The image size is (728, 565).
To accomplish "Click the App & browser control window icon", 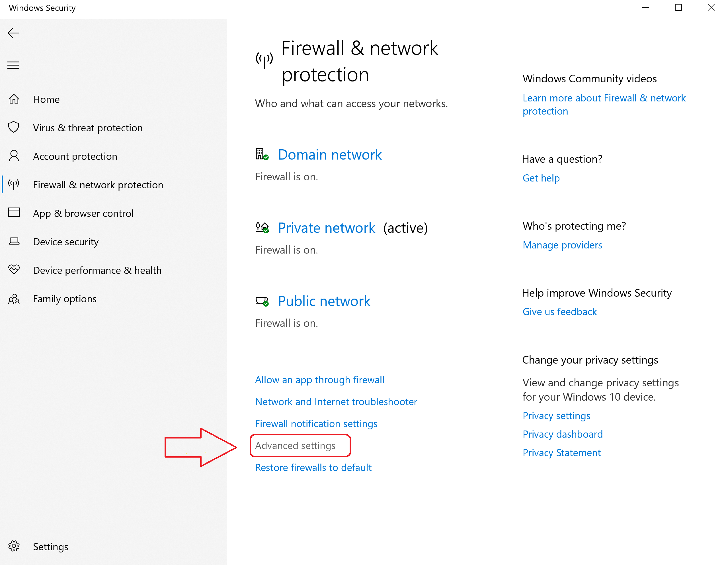I will [14, 213].
